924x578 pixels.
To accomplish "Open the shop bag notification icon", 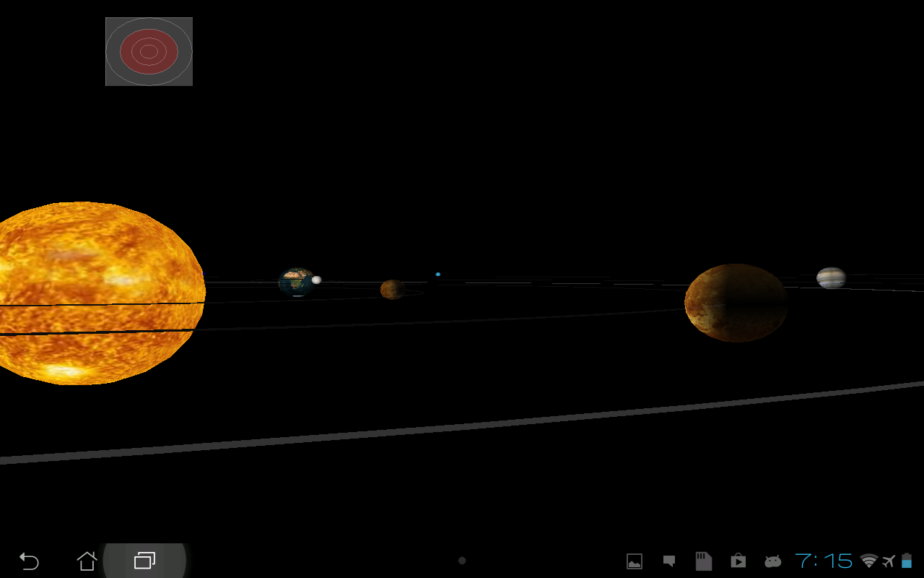I will [738, 560].
